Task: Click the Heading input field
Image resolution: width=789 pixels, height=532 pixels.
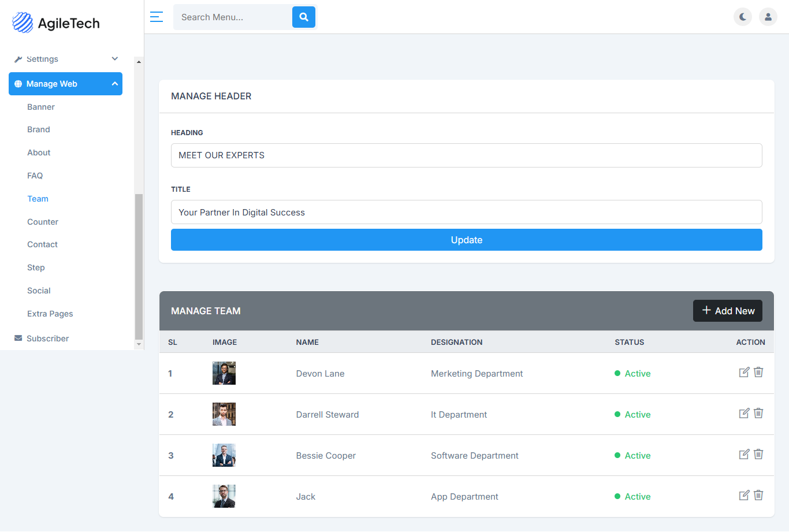Action: pyautogui.click(x=467, y=155)
